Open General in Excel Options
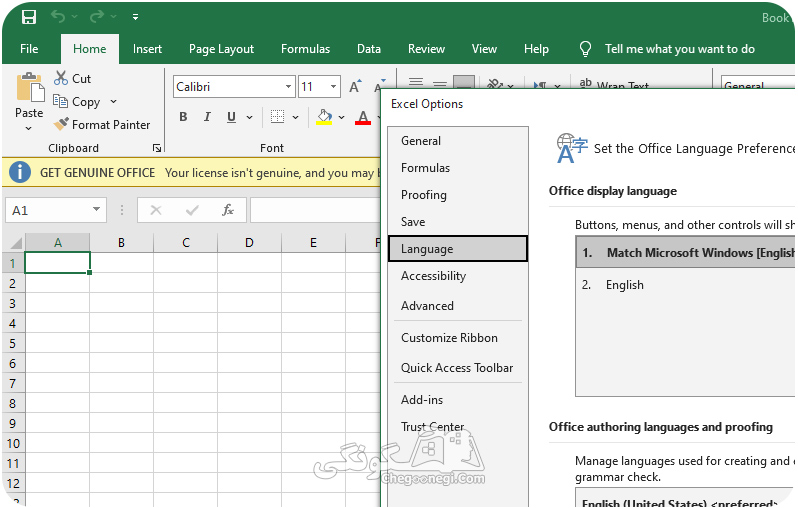The image size is (798, 508). 458,141
